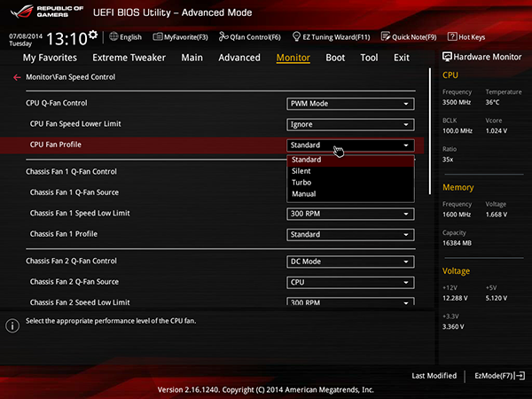Viewport: 532px width, 399px height.
Task: Click the 3.360 V voltage reading
Action: (453, 326)
